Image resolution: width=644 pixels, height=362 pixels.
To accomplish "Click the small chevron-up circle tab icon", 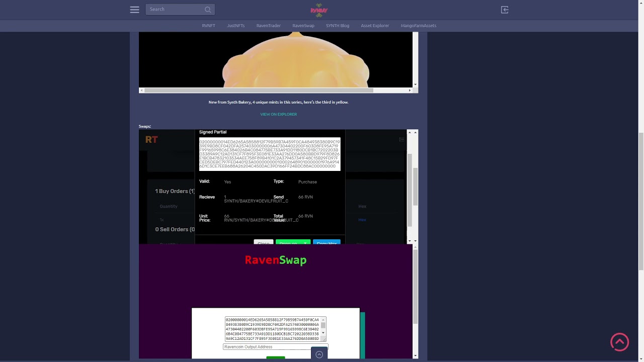I will pyautogui.click(x=319, y=354).
